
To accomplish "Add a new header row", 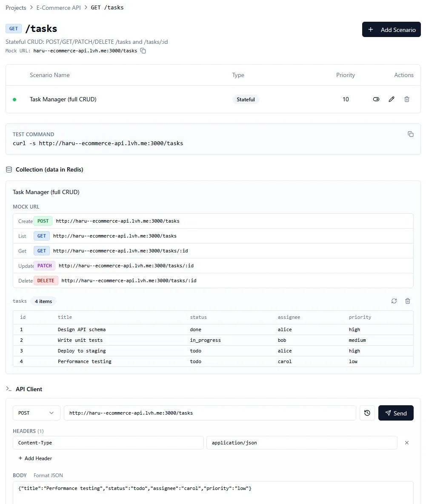I will click(x=35, y=458).
